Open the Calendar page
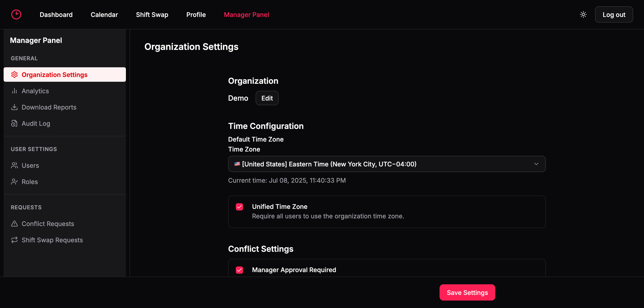 [104, 14]
